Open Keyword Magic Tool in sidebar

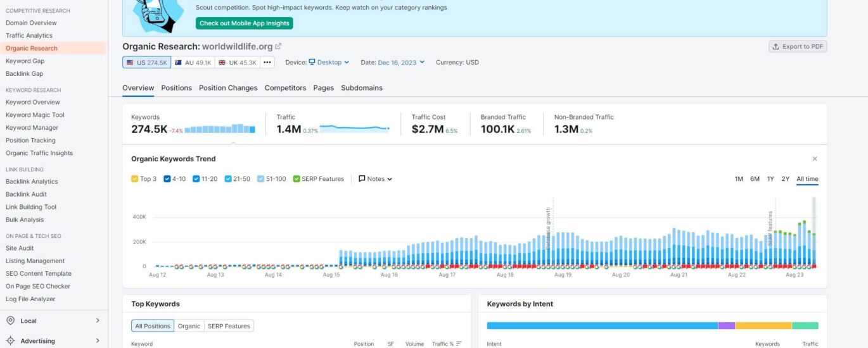pyautogui.click(x=35, y=115)
